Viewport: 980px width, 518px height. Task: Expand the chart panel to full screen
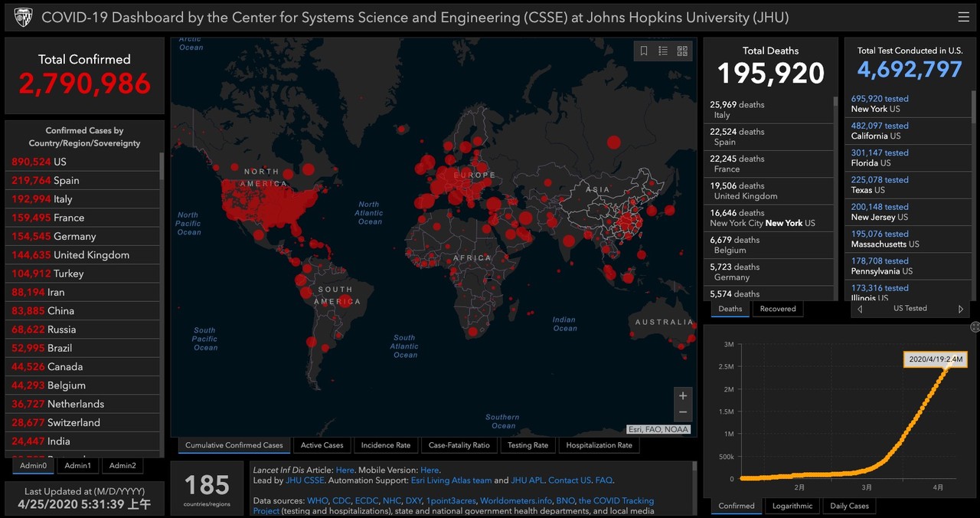975,327
